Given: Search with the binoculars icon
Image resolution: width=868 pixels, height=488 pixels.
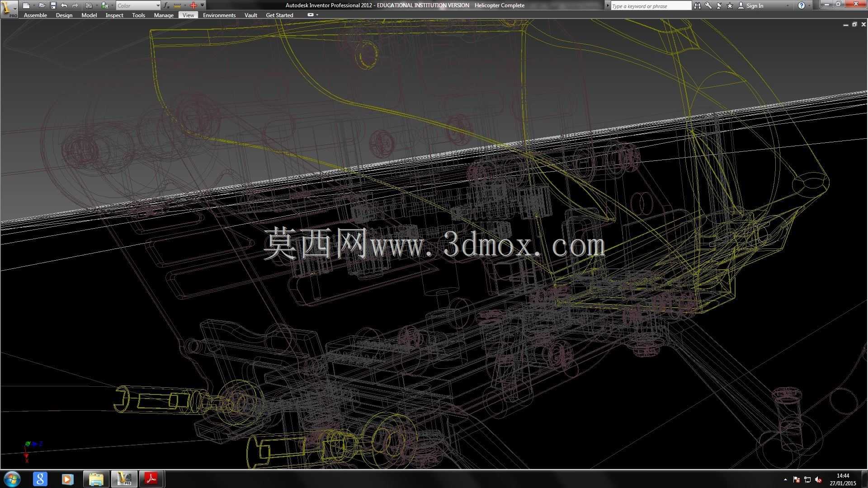Looking at the screenshot, I should coord(698,5).
